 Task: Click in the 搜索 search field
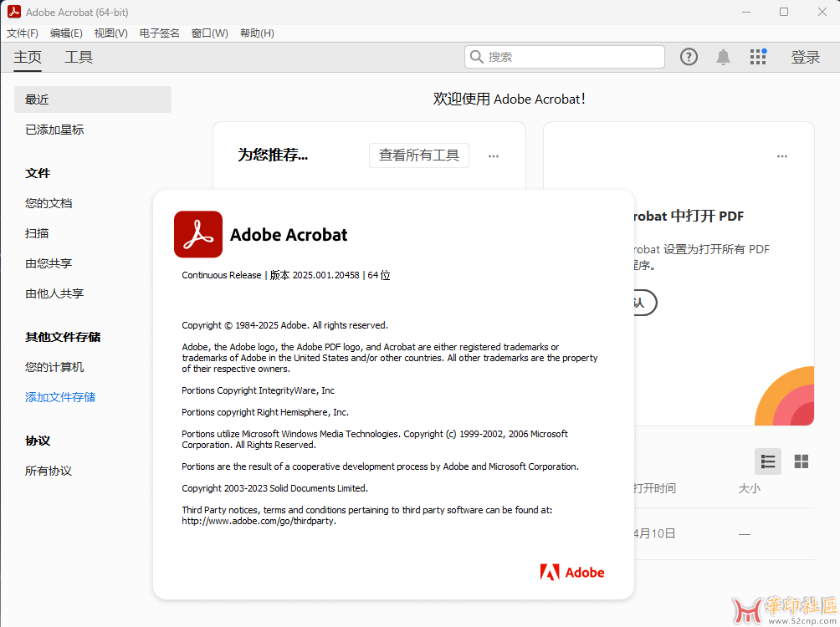[x=569, y=57]
